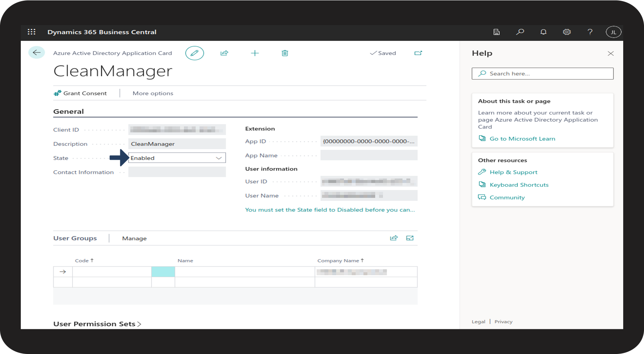
Task: Click the State field Disabled notice link
Action: coord(330,210)
